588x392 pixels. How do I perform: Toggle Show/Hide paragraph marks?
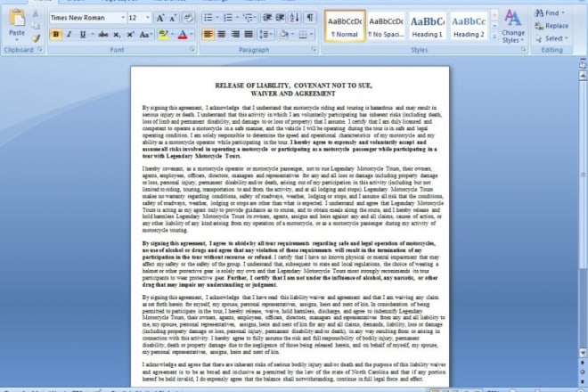point(310,18)
